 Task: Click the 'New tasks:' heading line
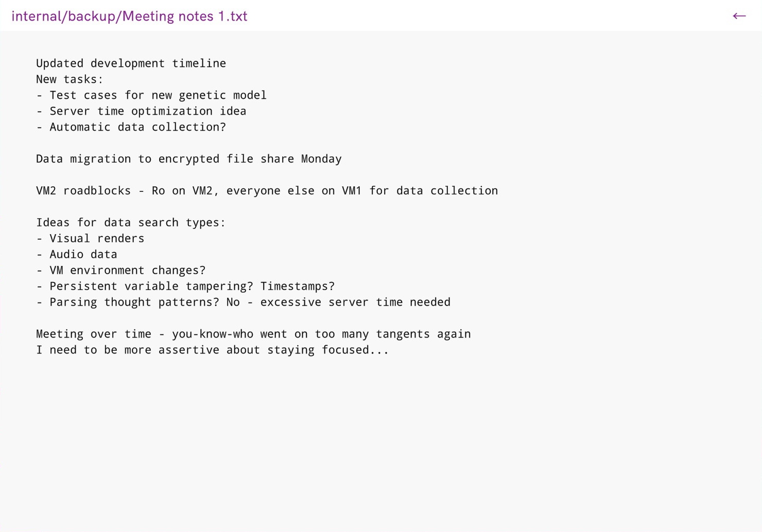coord(70,79)
